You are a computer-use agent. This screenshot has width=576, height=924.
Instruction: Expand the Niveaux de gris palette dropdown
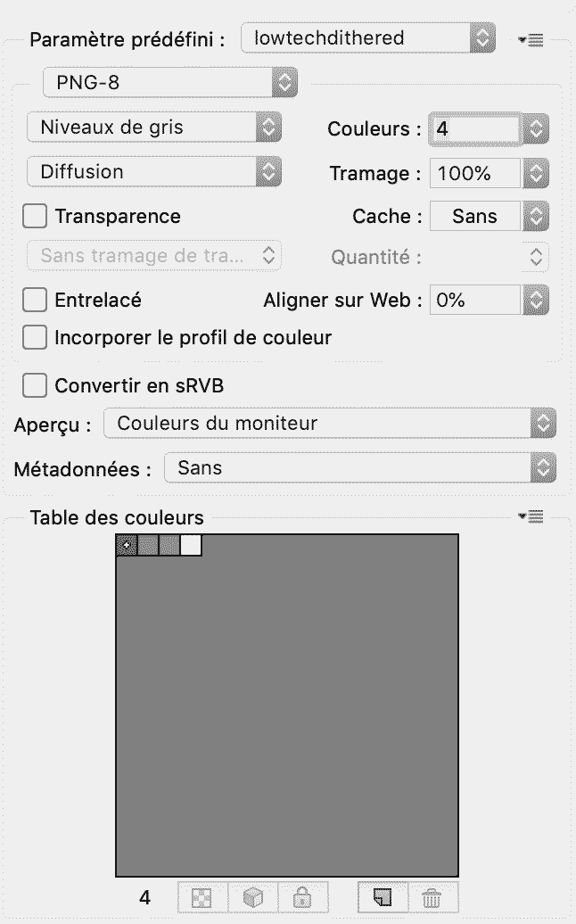click(x=153, y=127)
